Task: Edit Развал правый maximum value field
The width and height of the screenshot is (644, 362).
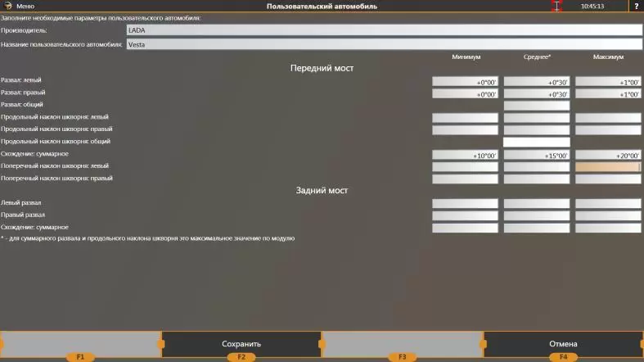Action: (x=608, y=93)
